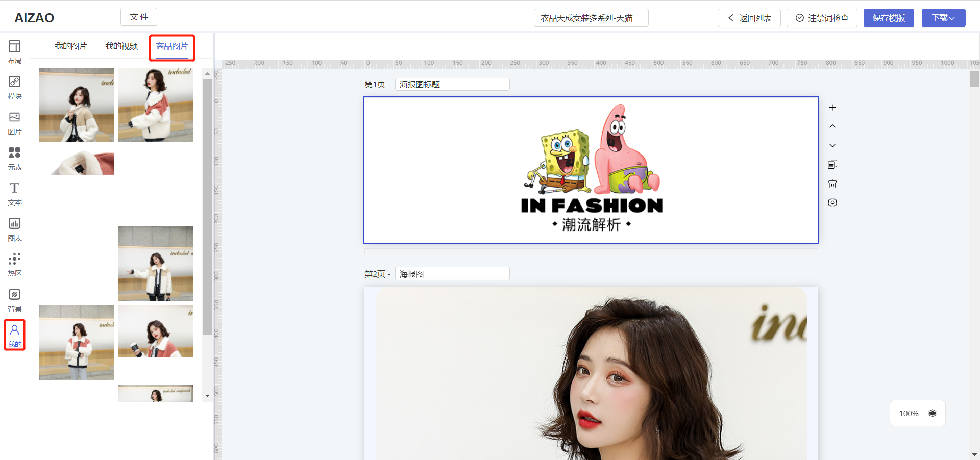Click 返回列表 to go back

point(749,18)
